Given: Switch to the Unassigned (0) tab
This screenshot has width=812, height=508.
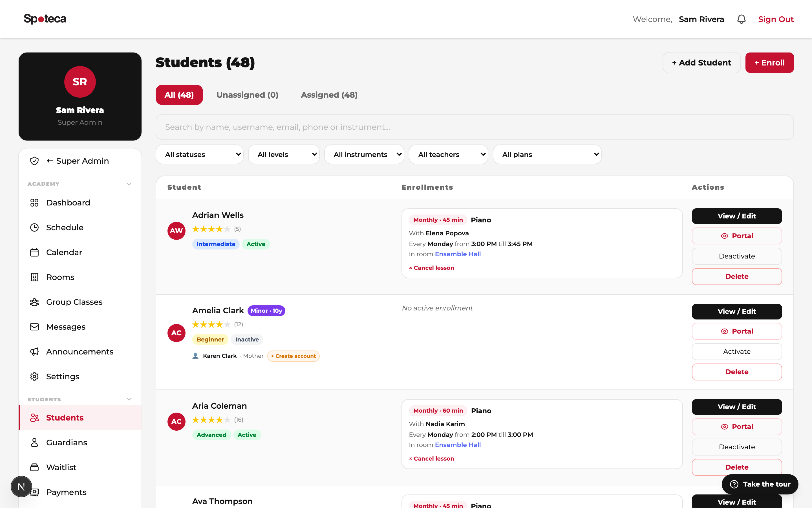Looking at the screenshot, I should 247,95.
